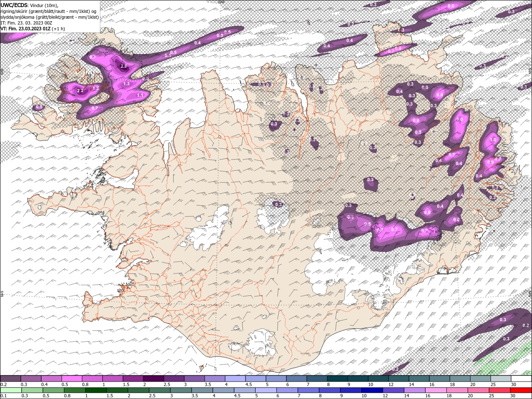Click the 'VT: Fim. 23.03.2023 01Z' valid time
Image resolution: width=532 pixels, height=399 pixels.
pos(25,29)
